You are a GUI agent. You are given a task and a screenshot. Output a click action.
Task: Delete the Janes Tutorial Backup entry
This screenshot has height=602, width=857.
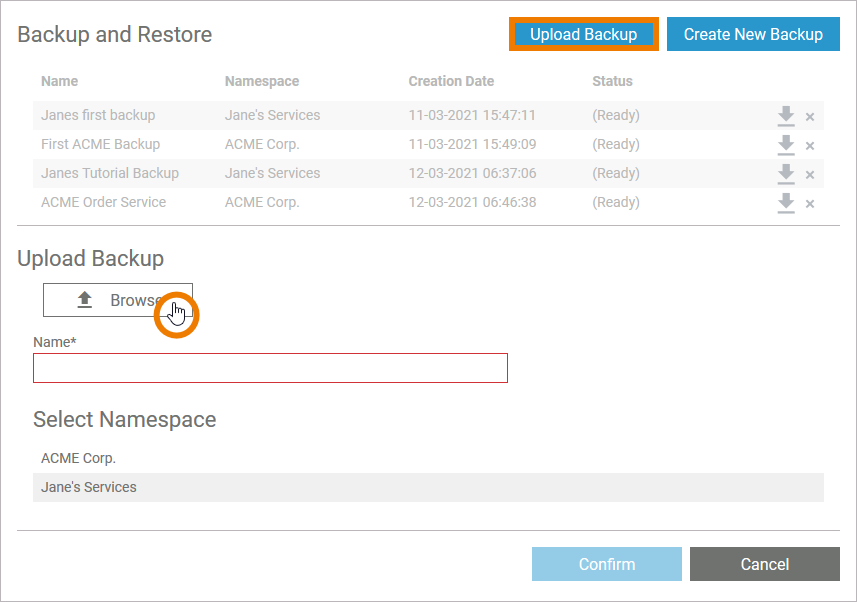click(810, 175)
